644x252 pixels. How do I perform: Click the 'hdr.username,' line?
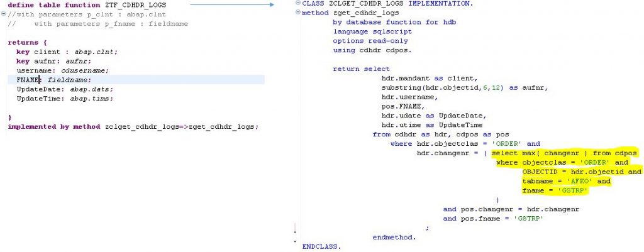coord(410,97)
